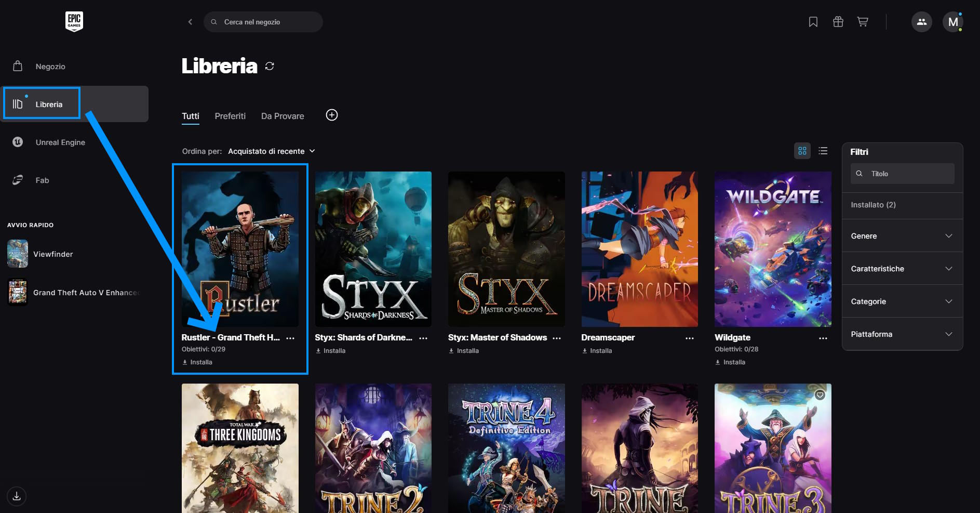This screenshot has width=980, height=513.
Task: Open the downloads icon at bottom left
Action: (x=17, y=496)
